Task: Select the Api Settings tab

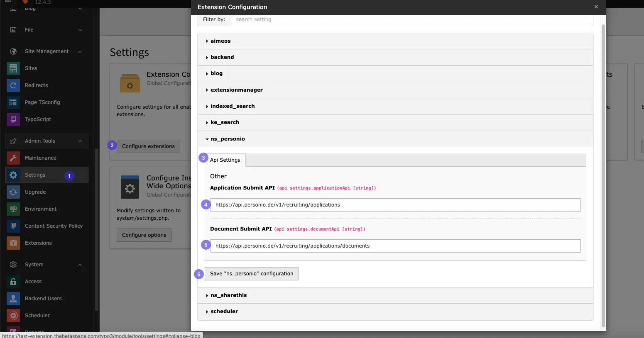Action: [x=225, y=160]
